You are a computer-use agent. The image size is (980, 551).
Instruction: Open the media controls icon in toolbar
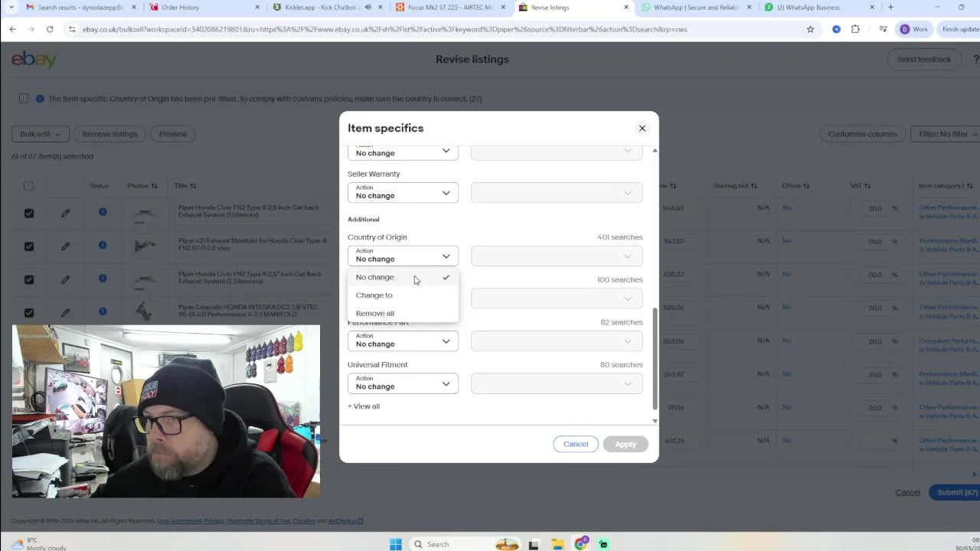(883, 29)
